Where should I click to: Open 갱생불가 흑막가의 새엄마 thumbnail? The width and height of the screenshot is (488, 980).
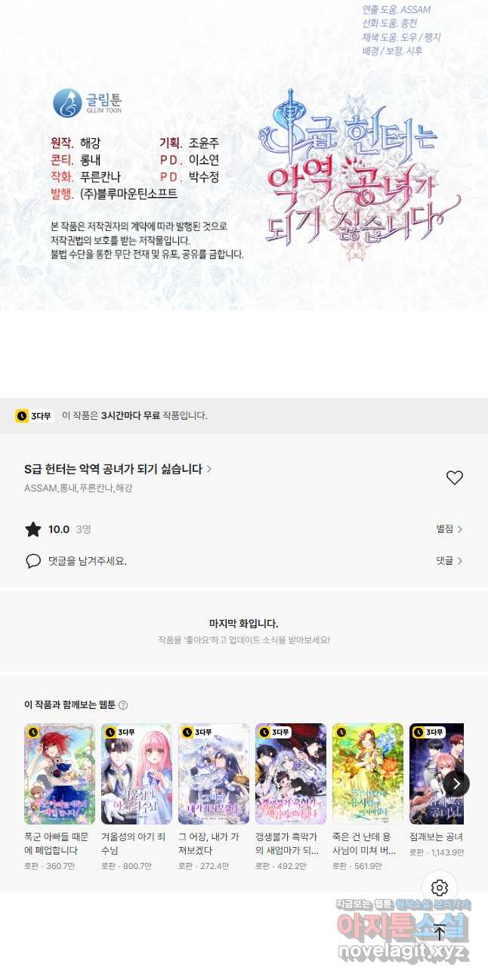coord(291,774)
